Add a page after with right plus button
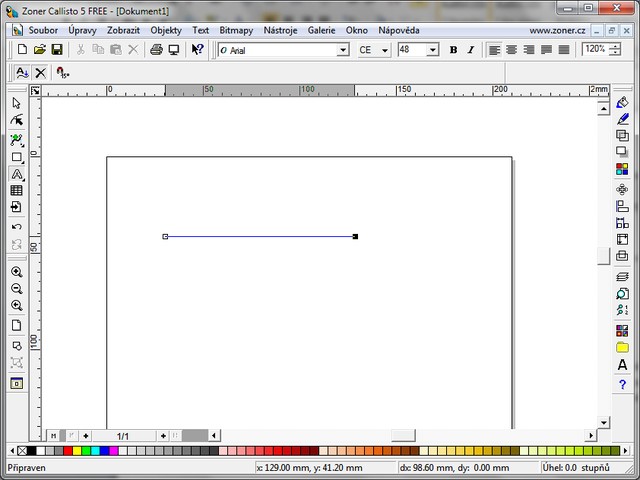This screenshot has height=480, width=640. 163,436
